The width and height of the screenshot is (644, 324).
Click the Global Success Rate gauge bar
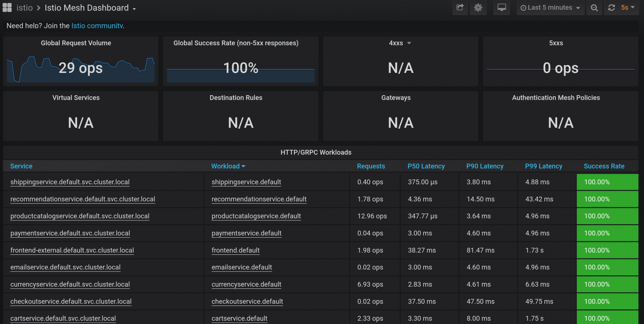tap(240, 76)
